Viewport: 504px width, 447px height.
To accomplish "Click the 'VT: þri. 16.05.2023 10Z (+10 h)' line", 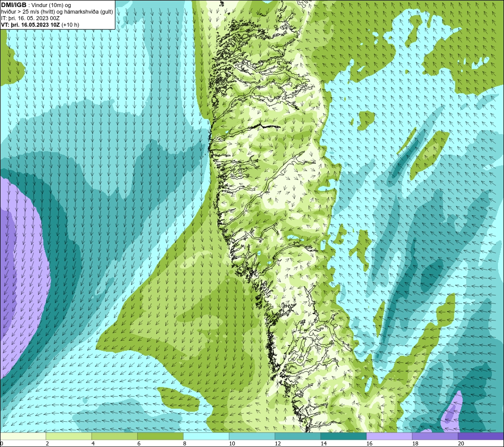I will [40, 25].
